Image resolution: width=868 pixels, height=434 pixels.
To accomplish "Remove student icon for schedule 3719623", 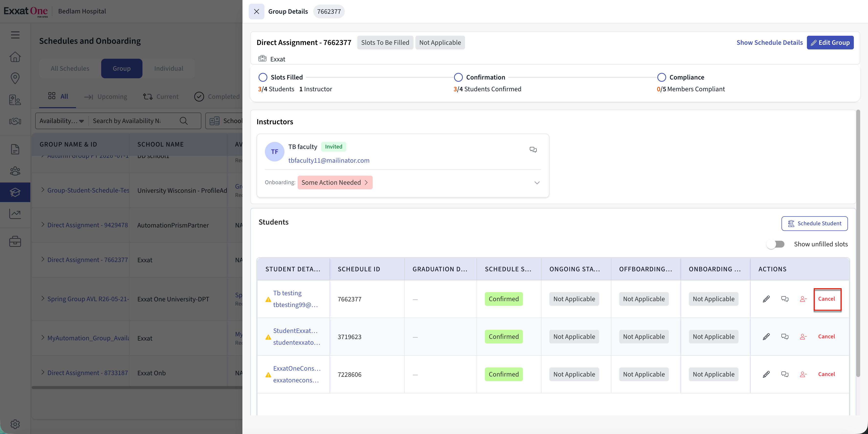I will click(803, 337).
